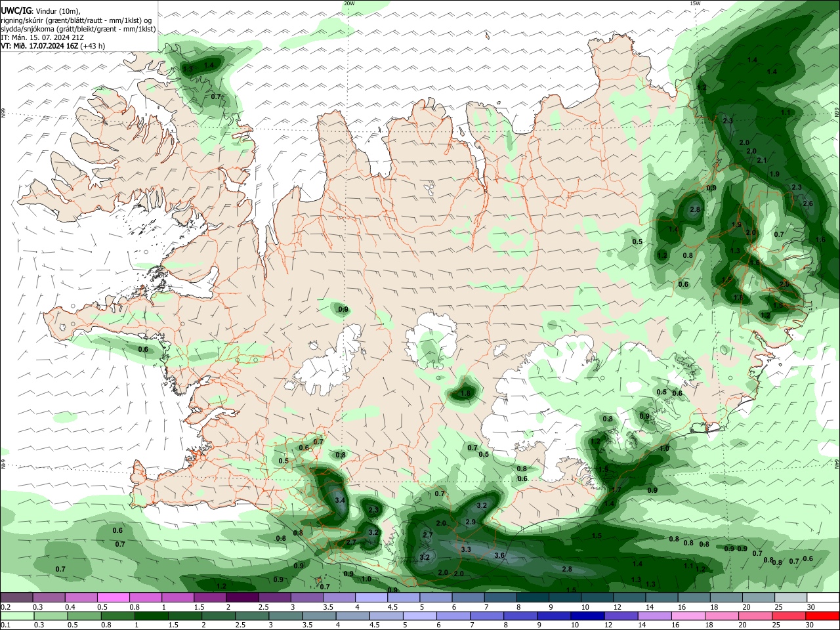
Task: Click the 2.9 precipitation value on the map
Action: point(471,522)
